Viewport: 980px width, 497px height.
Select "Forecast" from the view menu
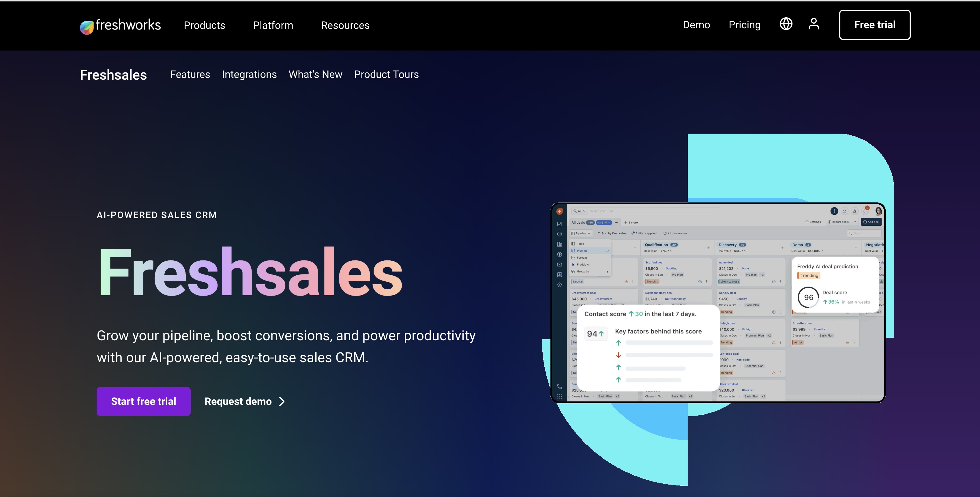(582, 258)
